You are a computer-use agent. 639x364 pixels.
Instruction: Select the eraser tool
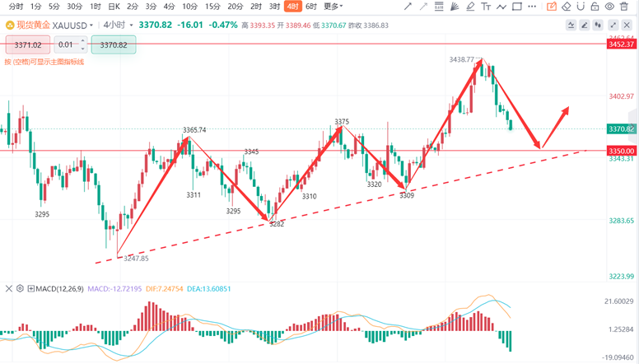(566, 7)
